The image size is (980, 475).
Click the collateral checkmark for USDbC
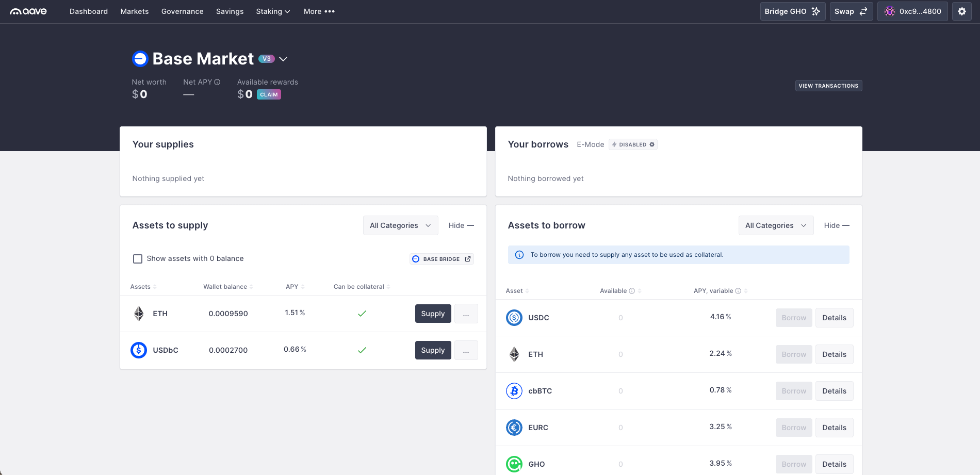[x=362, y=350]
